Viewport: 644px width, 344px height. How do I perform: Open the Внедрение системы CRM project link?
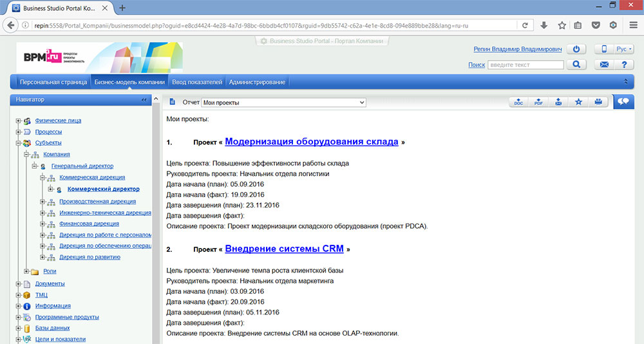[284, 248]
